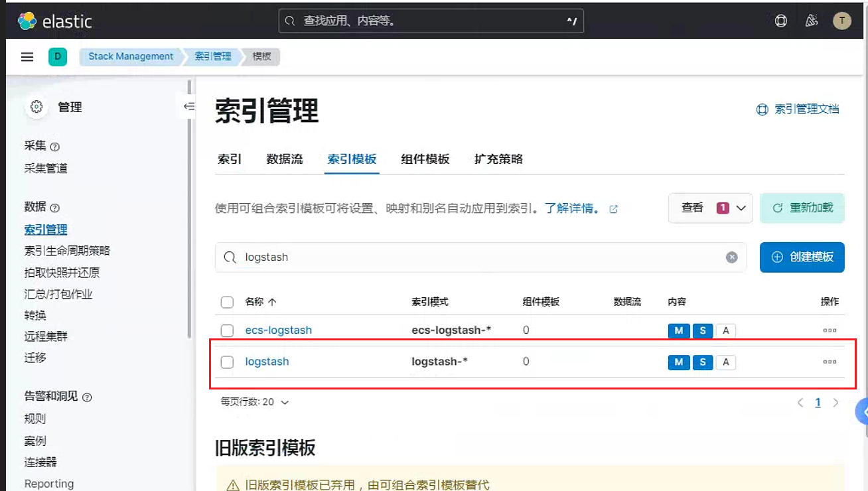Click the Elastic logo icon
Image resolution: width=868 pixels, height=491 pixels.
click(x=27, y=21)
